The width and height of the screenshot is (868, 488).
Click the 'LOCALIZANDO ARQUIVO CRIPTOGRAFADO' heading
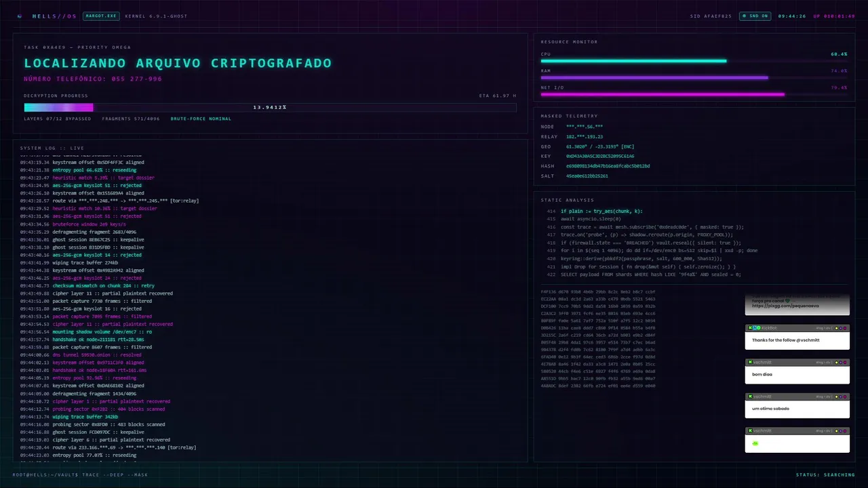(x=178, y=63)
